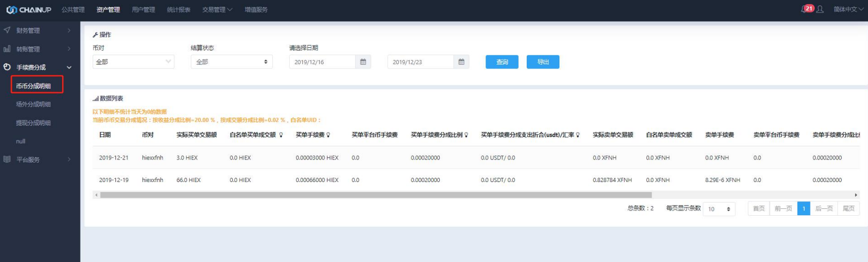Click the 手续费分成 clock icon

[7, 67]
